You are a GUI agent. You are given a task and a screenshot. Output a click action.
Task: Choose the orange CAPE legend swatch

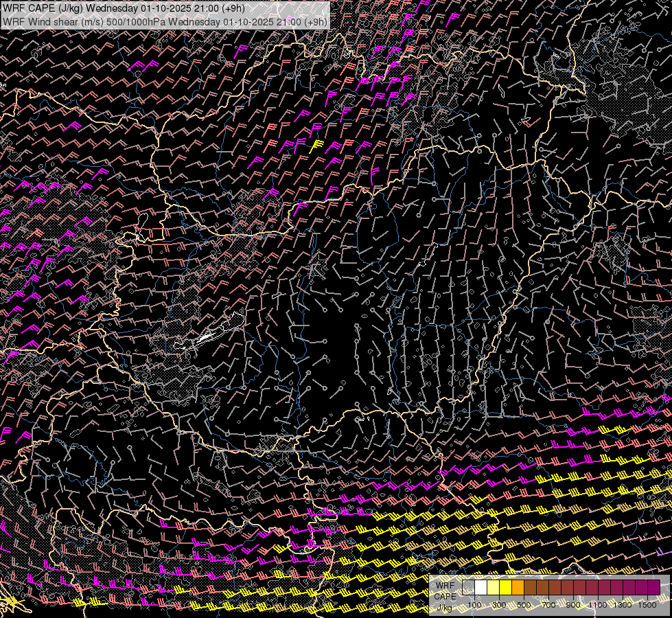point(518,587)
